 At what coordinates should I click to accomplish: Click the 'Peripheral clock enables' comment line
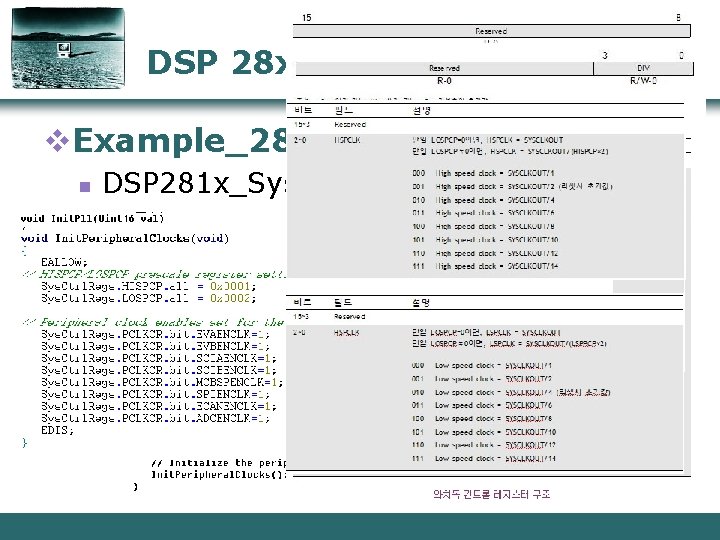154,322
